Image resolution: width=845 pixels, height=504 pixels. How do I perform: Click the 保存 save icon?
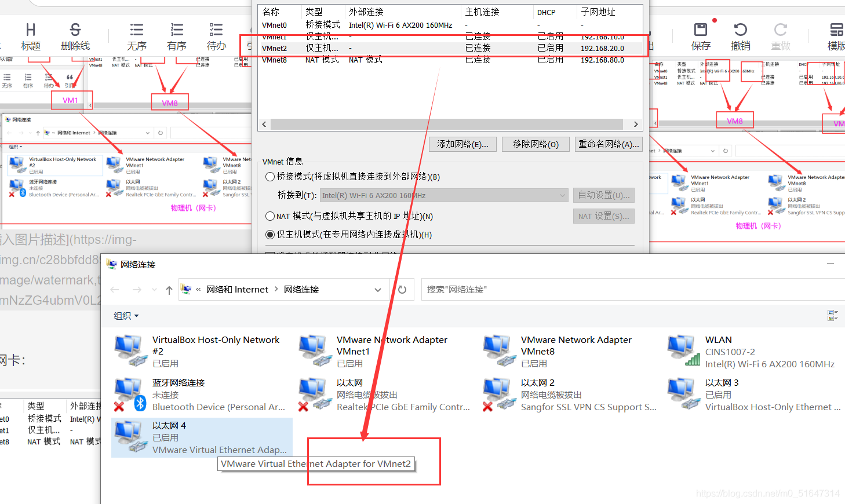701,37
